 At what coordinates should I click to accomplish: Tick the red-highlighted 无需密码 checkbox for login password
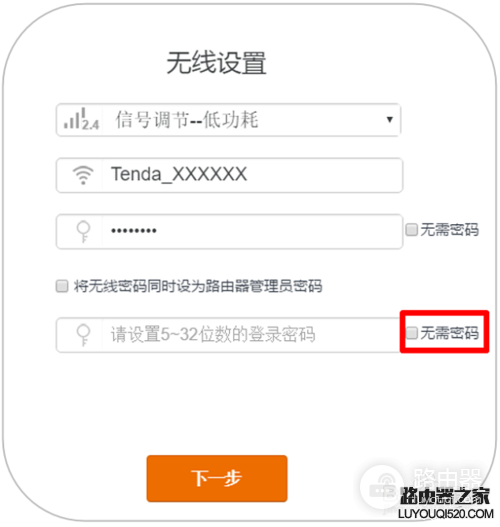(411, 333)
